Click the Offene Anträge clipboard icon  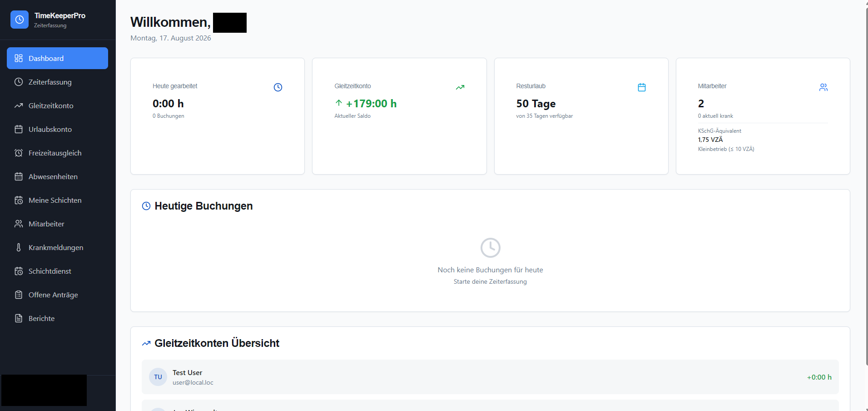pyautogui.click(x=19, y=295)
